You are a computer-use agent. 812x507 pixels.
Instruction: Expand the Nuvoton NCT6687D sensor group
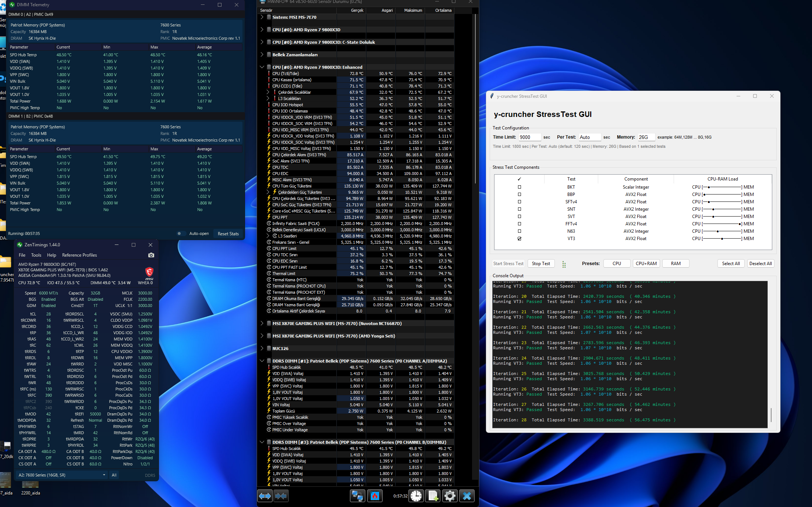[x=262, y=324]
